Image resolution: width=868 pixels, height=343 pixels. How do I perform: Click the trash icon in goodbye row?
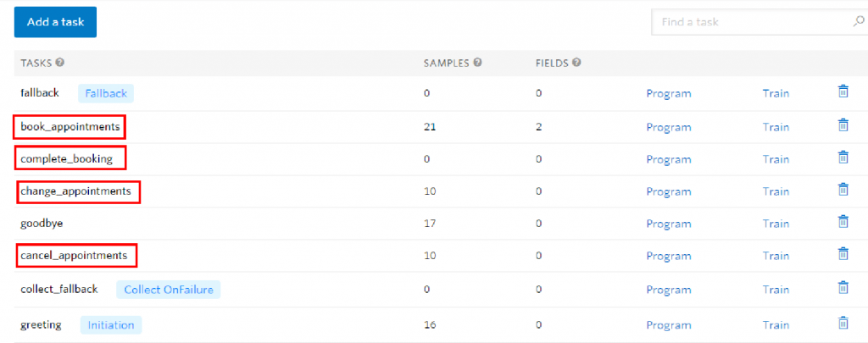click(843, 222)
